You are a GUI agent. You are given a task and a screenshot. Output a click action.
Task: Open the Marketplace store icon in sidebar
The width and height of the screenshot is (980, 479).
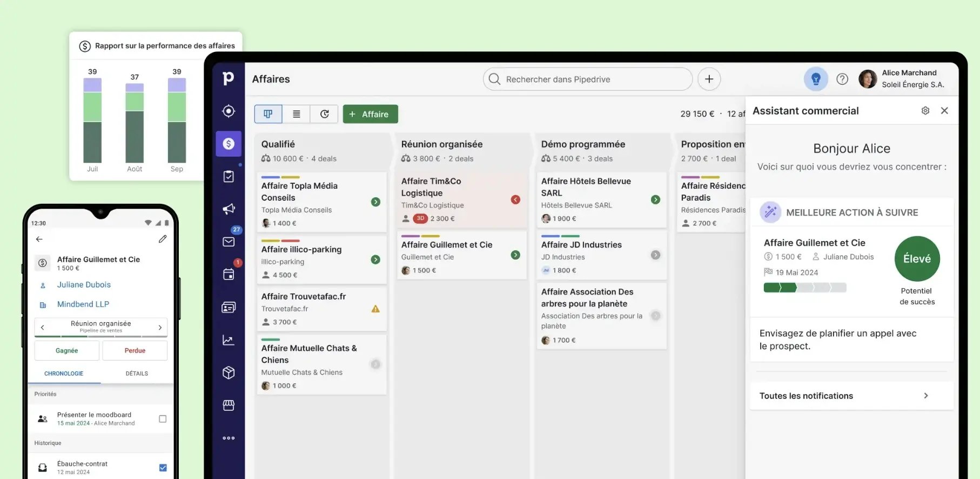pos(229,405)
